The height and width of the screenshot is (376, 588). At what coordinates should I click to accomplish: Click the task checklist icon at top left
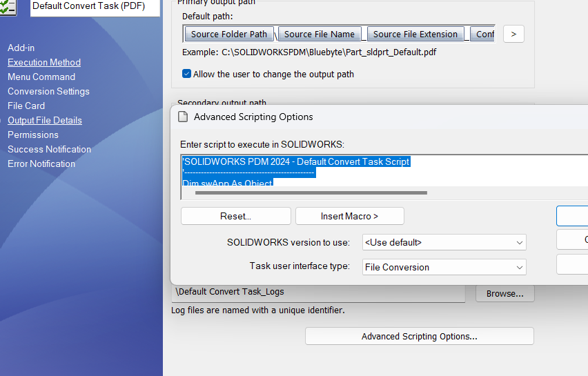(x=8, y=7)
